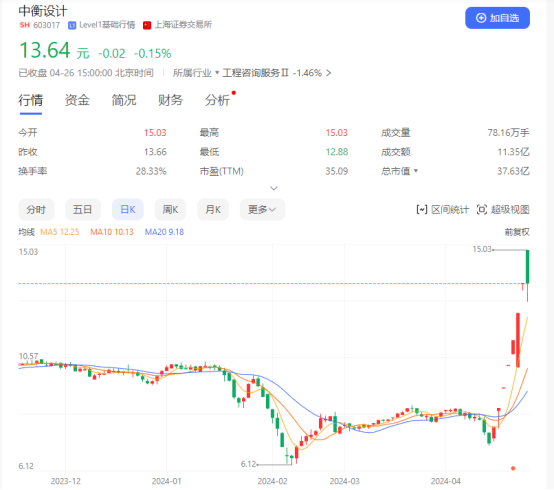Viewport: 554px width, 490px height.
Task: Select the 五日 chart period
Action: (x=83, y=209)
